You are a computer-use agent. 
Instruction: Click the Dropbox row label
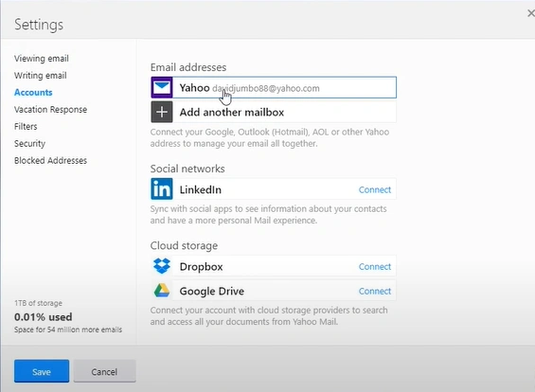pyautogui.click(x=201, y=266)
